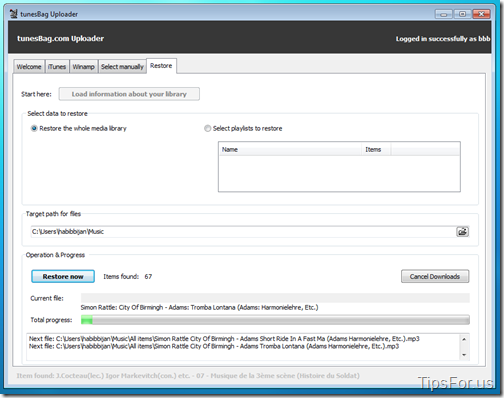Image resolution: width=504 pixels, height=398 pixels.
Task: Sort playlists by Name column header
Action: tap(290, 149)
